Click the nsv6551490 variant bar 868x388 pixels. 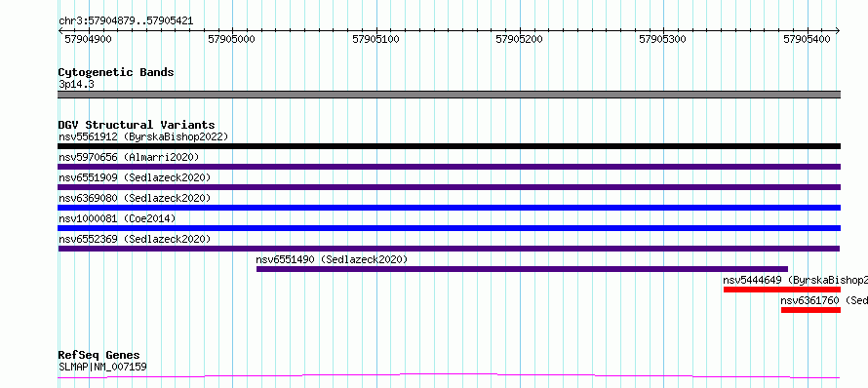522,269
